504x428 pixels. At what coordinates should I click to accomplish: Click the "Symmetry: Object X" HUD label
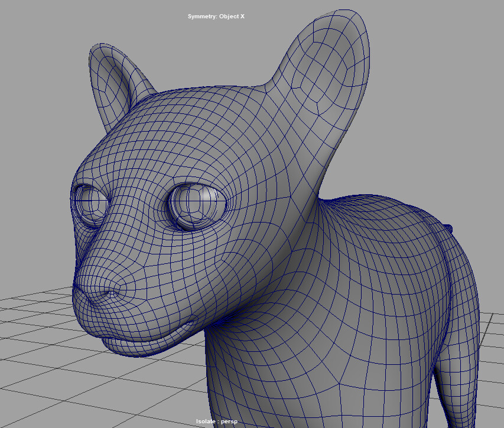click(216, 16)
